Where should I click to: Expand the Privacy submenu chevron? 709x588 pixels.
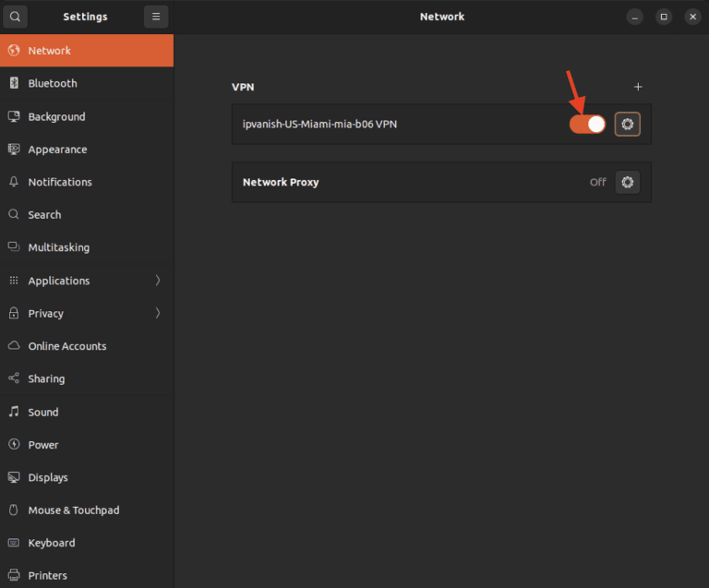(158, 313)
